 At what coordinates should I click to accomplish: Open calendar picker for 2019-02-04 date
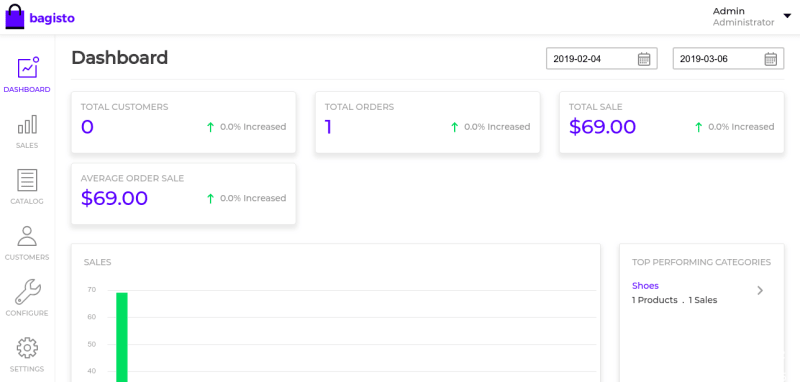(644, 59)
